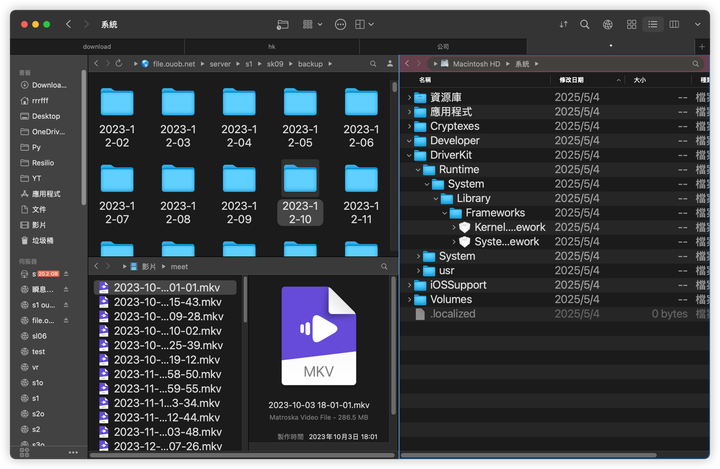Click server segment in path bar
Viewport: 720px width, 469px height.
click(220, 64)
